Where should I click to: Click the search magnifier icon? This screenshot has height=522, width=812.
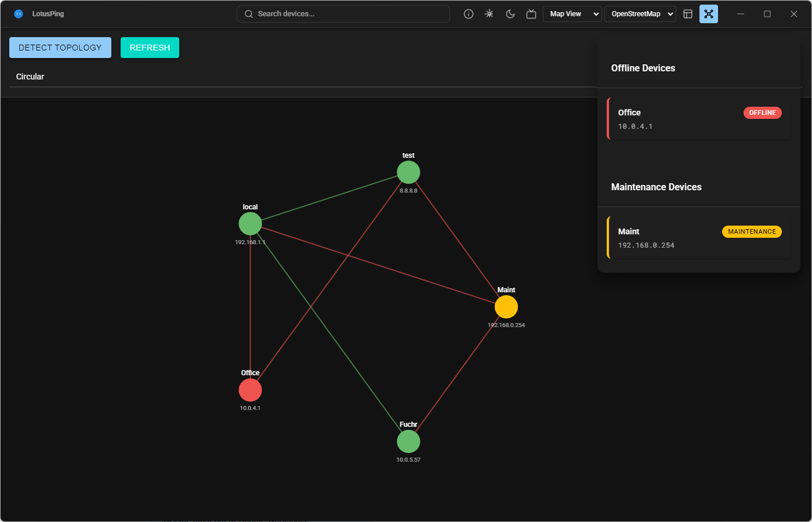pyautogui.click(x=248, y=13)
